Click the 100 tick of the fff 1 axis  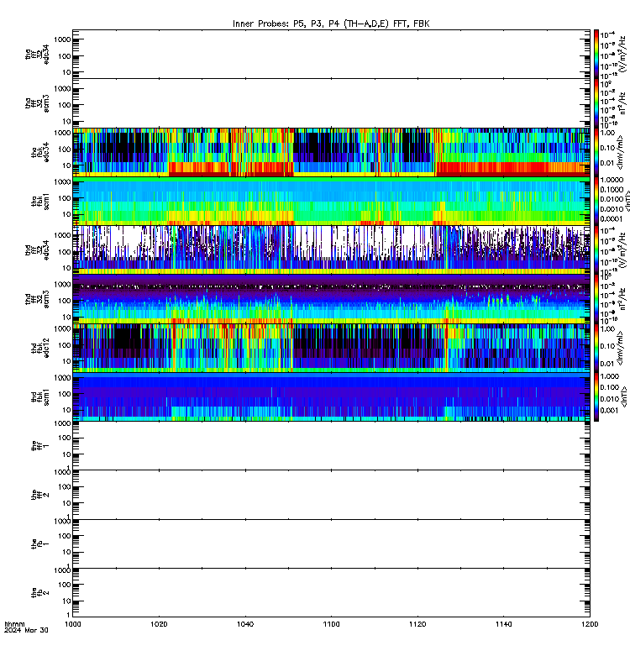[x=65, y=438]
